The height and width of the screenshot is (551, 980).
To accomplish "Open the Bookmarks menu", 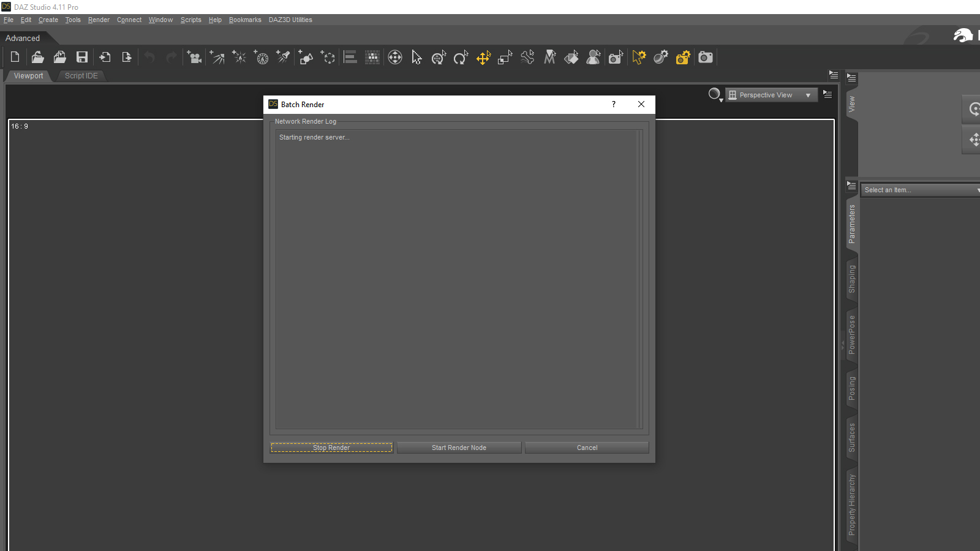I will click(x=245, y=20).
